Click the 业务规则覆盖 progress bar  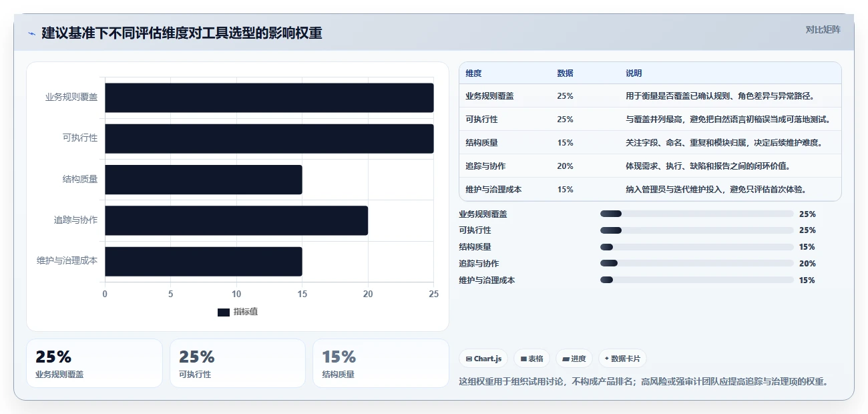click(697, 214)
